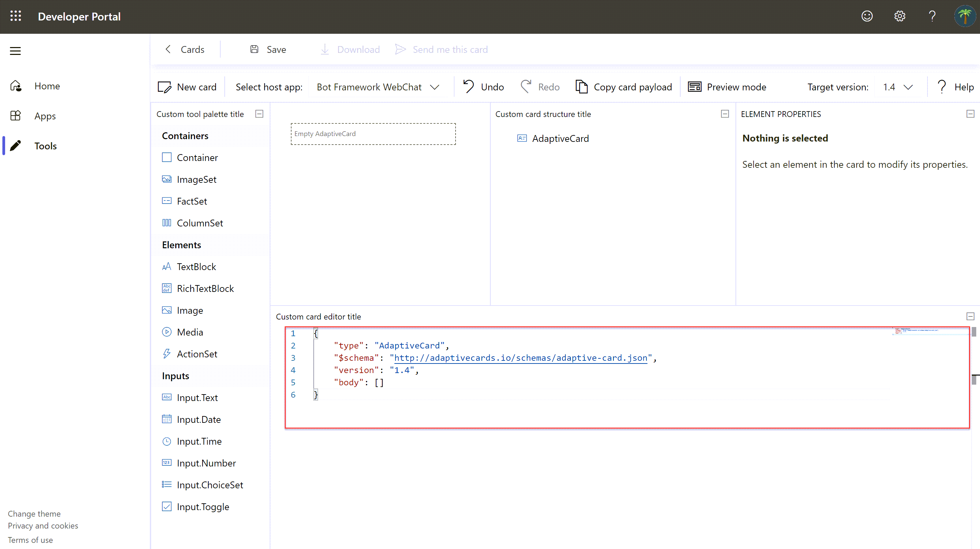This screenshot has height=549, width=980.
Task: Select the FactSet palette item
Action: 211,201
